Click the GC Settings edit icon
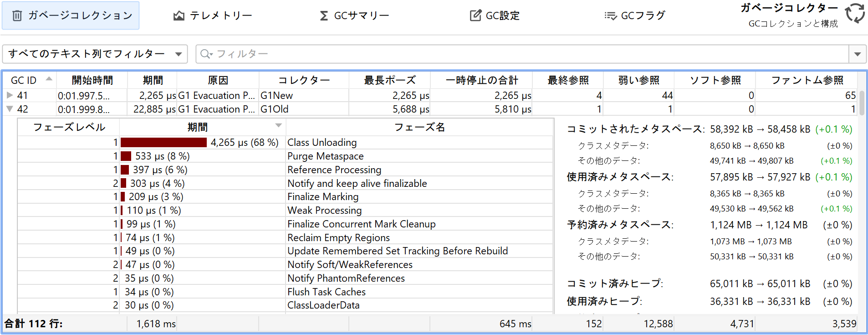 pyautogui.click(x=475, y=16)
